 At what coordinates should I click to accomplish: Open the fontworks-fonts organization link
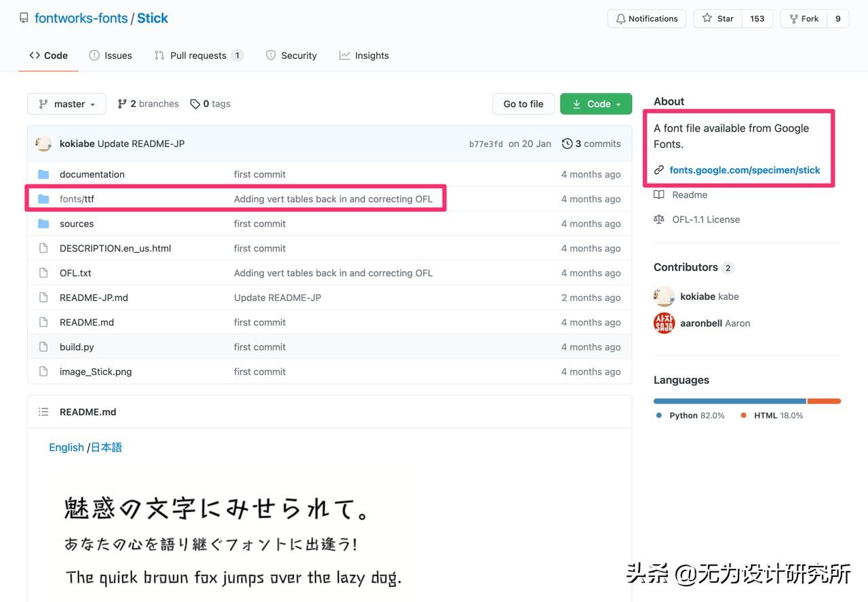81,18
